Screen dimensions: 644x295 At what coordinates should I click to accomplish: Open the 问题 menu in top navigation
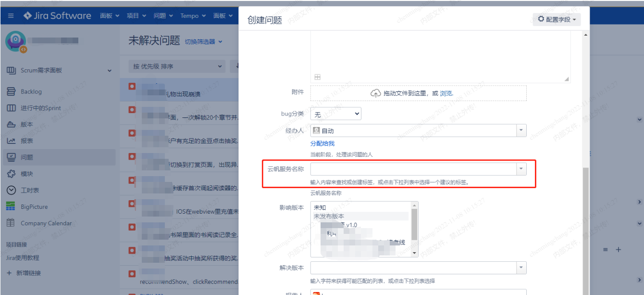coord(163,16)
